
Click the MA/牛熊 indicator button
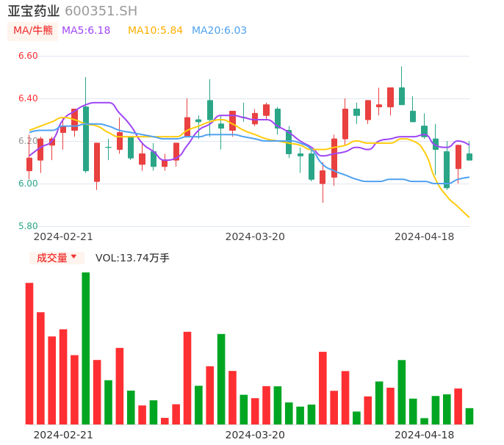(33, 31)
